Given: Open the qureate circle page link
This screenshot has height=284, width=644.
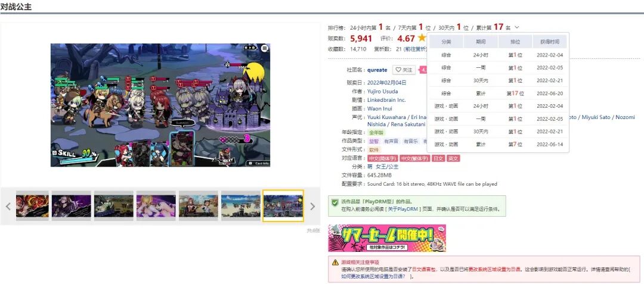Looking at the screenshot, I should point(377,70).
